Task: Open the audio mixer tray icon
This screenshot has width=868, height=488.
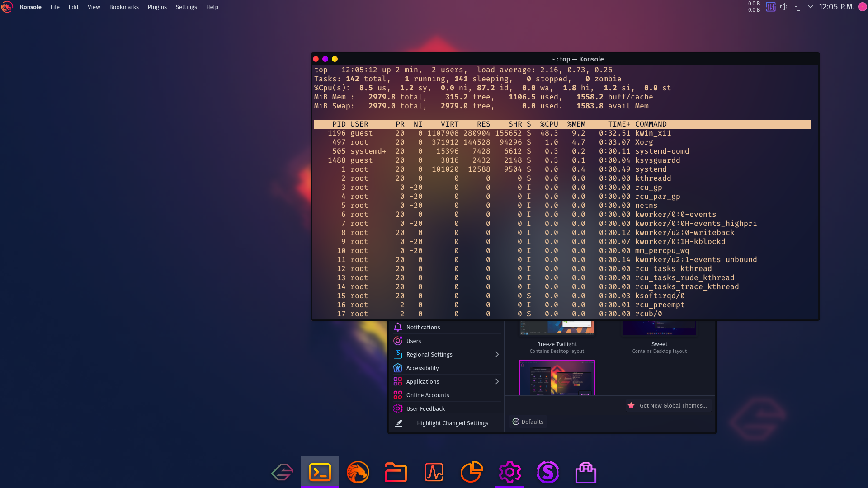Action: [771, 7]
